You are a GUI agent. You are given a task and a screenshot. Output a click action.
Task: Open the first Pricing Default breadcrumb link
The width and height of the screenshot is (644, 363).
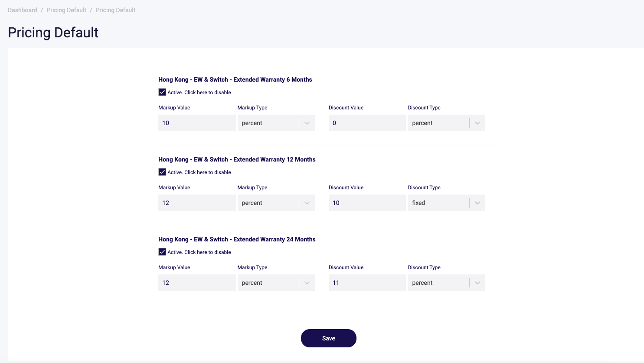tap(66, 10)
